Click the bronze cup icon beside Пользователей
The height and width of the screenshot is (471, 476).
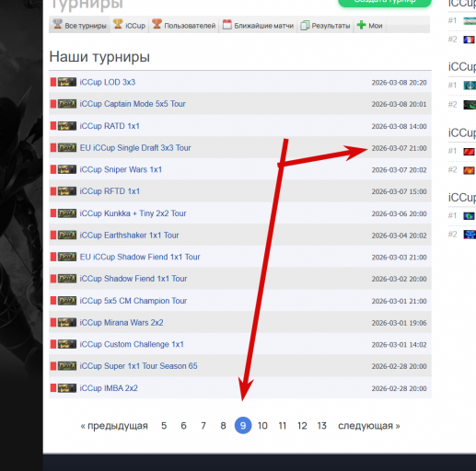click(x=157, y=24)
